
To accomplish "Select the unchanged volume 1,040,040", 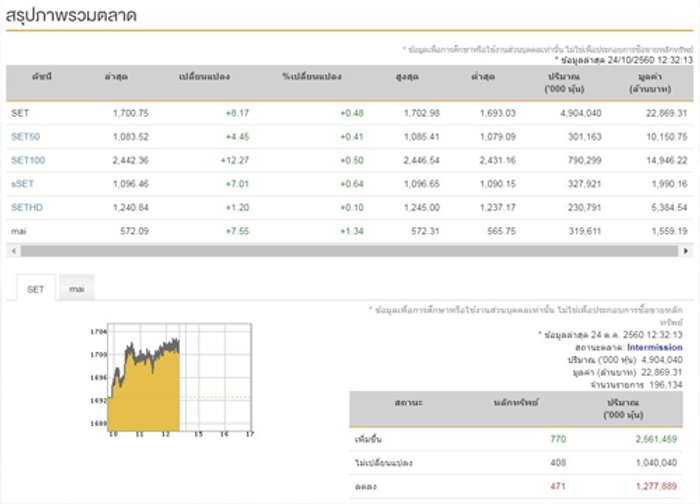I will 656,463.
